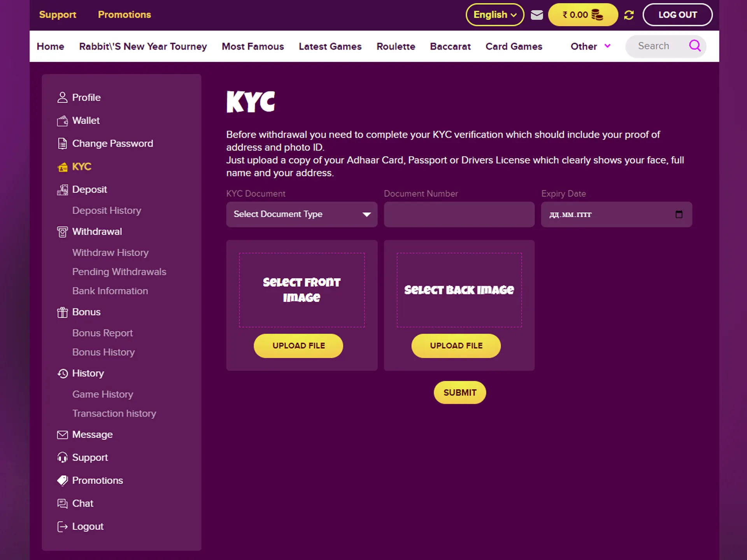Viewport: 747px width, 560px height.
Task: Click the Withdrawal menu item
Action: coord(96,231)
